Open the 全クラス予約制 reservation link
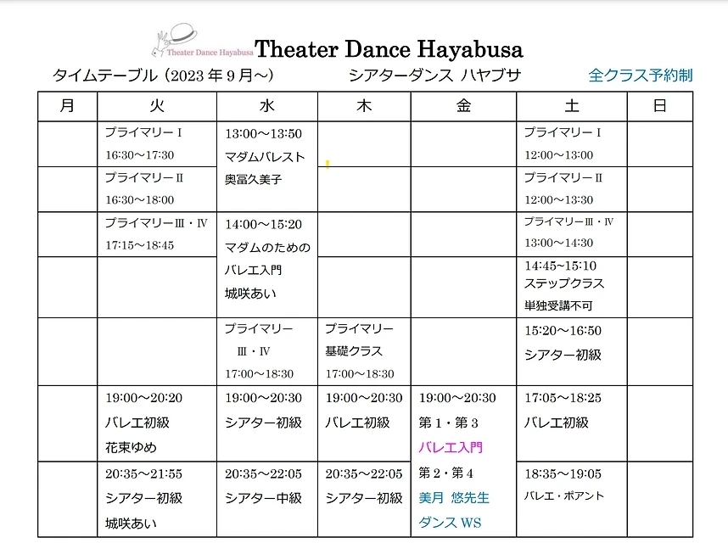The height and width of the screenshot is (560, 728). (641, 75)
